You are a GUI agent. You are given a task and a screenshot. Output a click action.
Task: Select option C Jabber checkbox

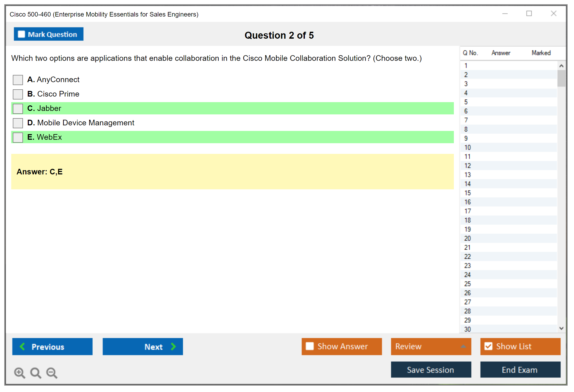[18, 109]
